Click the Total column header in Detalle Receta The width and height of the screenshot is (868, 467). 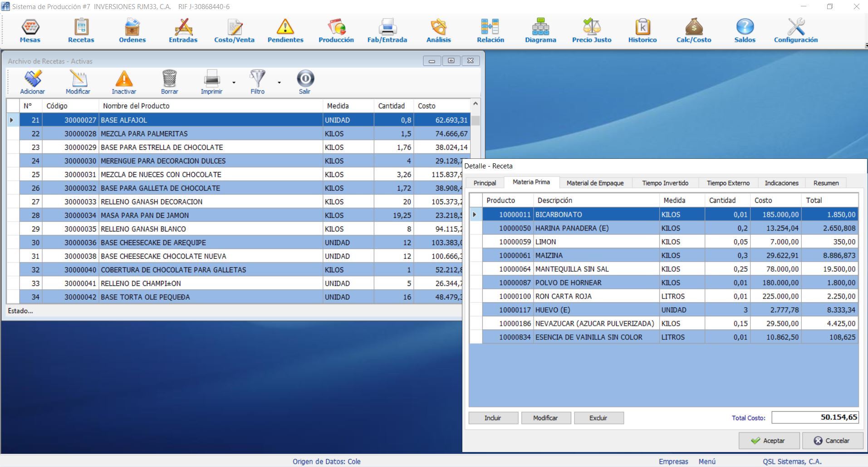pos(829,200)
